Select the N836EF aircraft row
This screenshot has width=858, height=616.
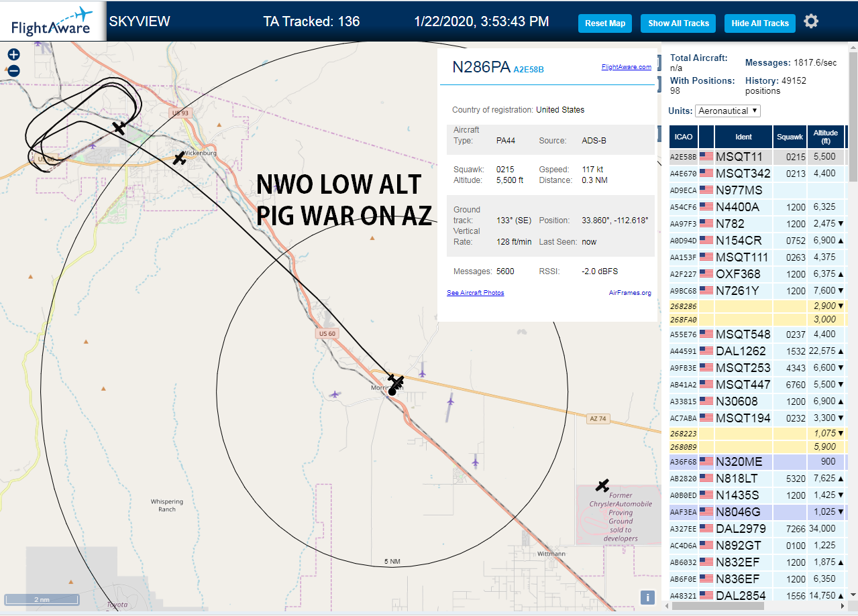click(757, 579)
